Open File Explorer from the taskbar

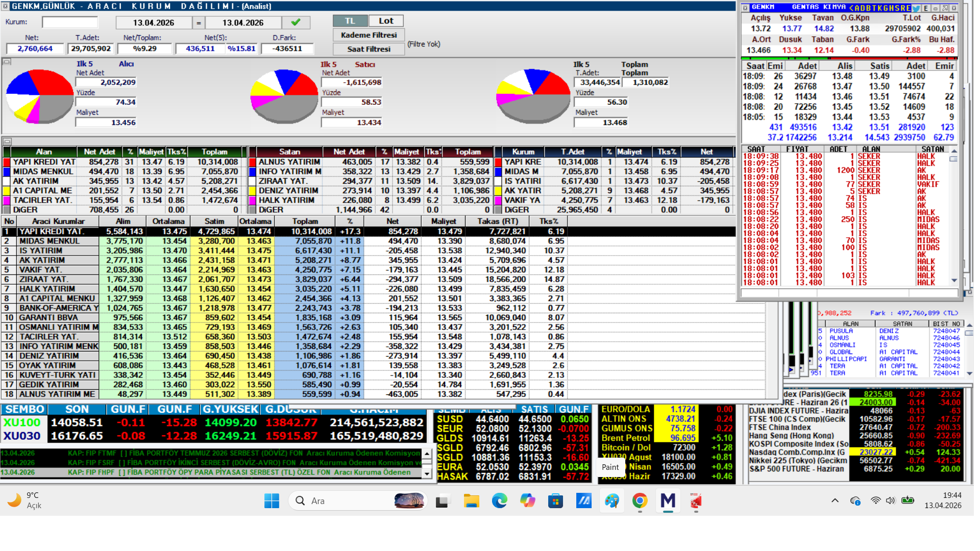pyautogui.click(x=471, y=501)
